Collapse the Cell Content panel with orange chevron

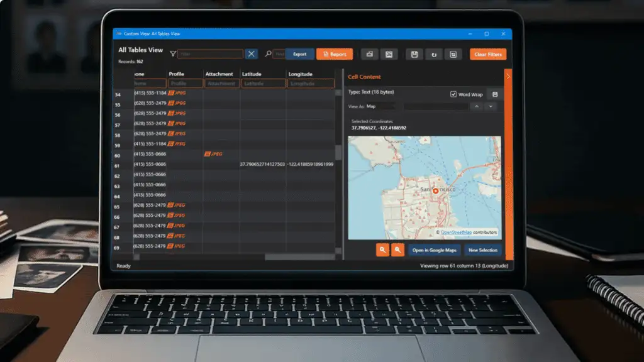pos(508,76)
